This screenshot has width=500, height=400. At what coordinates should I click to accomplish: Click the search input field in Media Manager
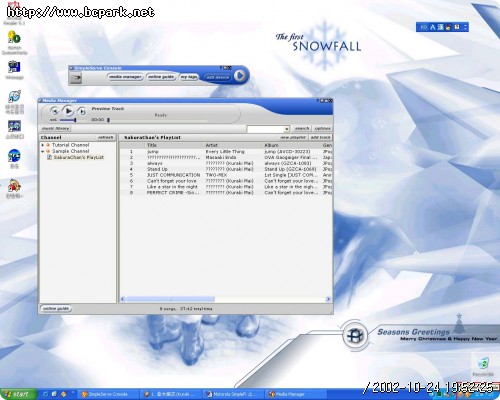(265, 129)
